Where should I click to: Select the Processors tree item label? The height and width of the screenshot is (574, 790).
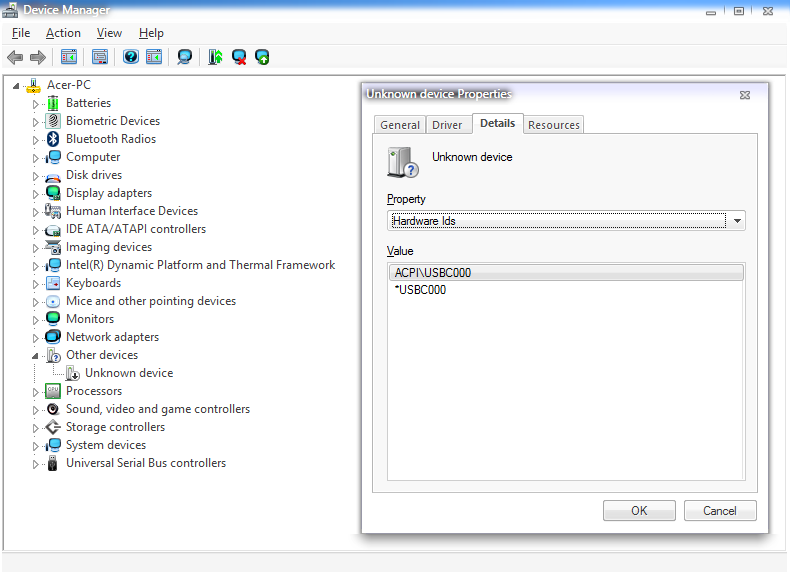(94, 391)
